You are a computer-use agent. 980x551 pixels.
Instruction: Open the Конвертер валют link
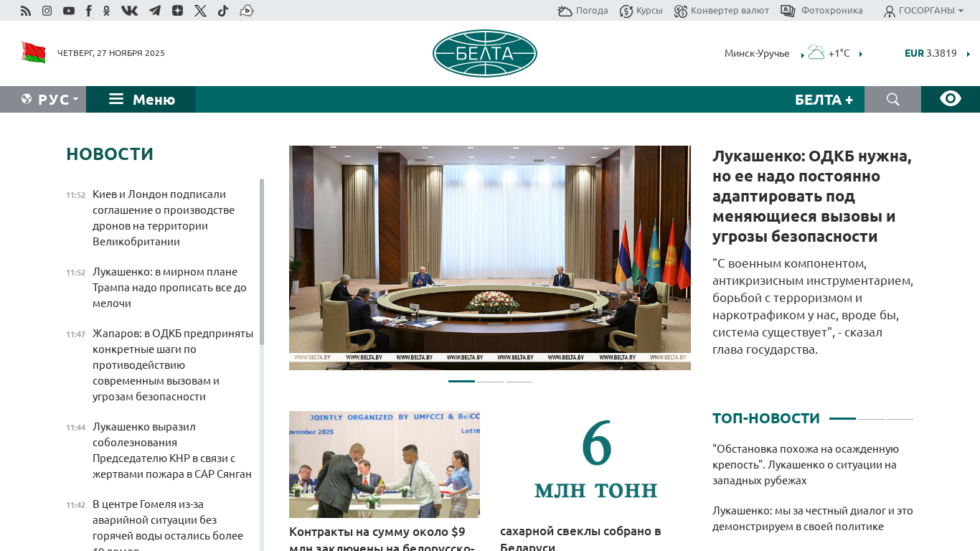pos(730,11)
